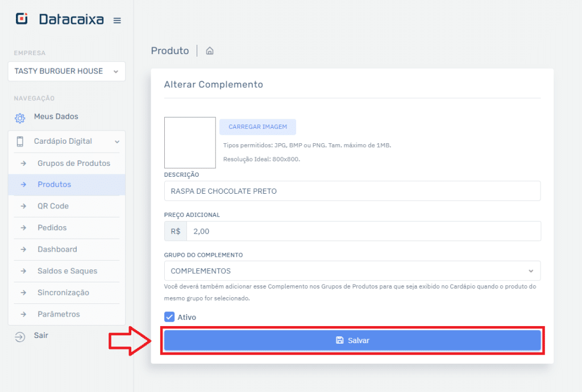
Task: Click the Sair logout icon
Action: (20, 336)
